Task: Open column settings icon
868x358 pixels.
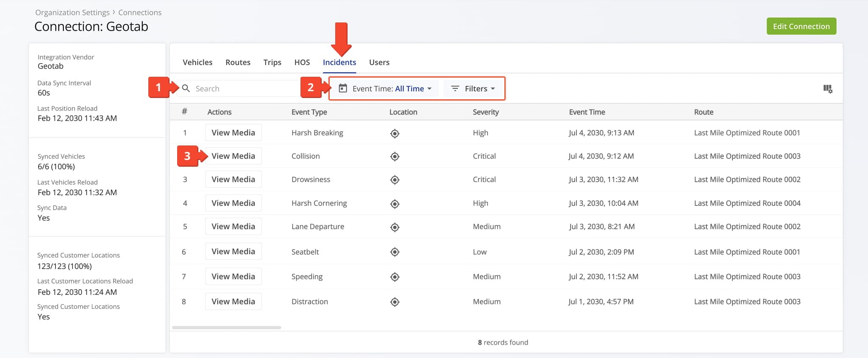Action: coord(828,89)
